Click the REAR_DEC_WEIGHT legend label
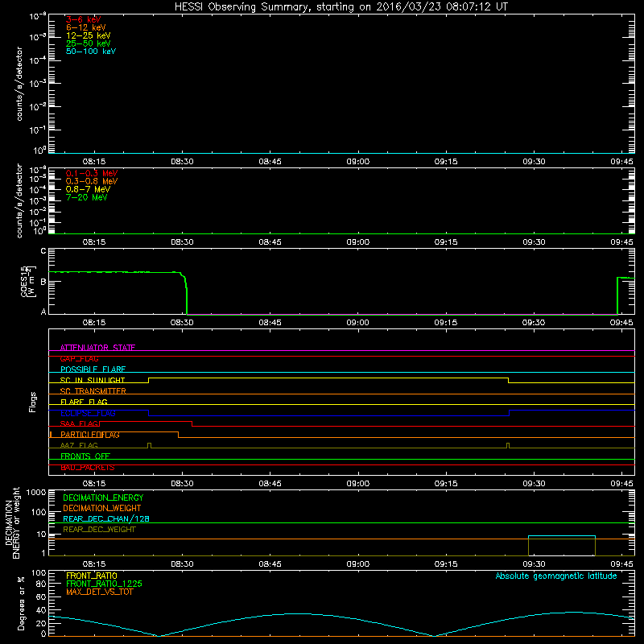 [x=99, y=530]
